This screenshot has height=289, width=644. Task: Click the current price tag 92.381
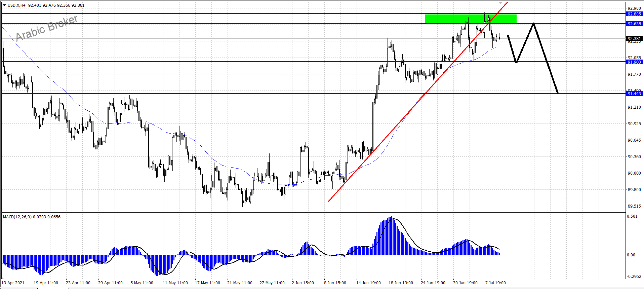pyautogui.click(x=634, y=39)
